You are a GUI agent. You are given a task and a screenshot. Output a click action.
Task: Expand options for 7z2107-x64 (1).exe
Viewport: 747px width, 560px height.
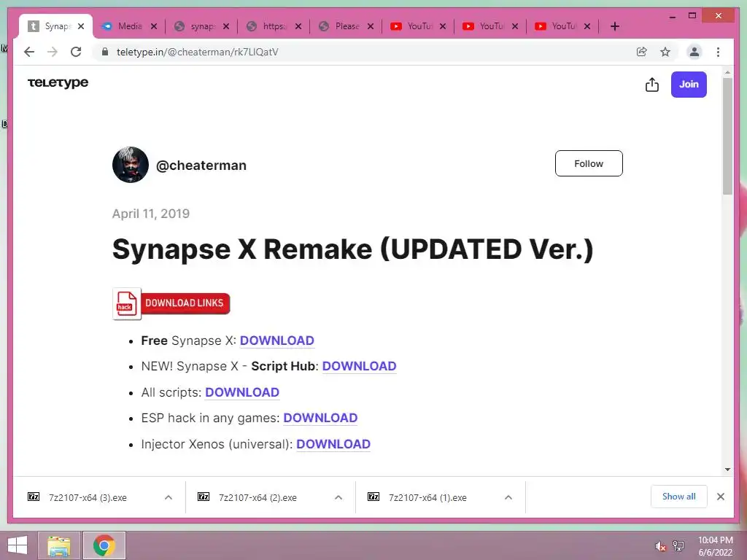click(508, 497)
